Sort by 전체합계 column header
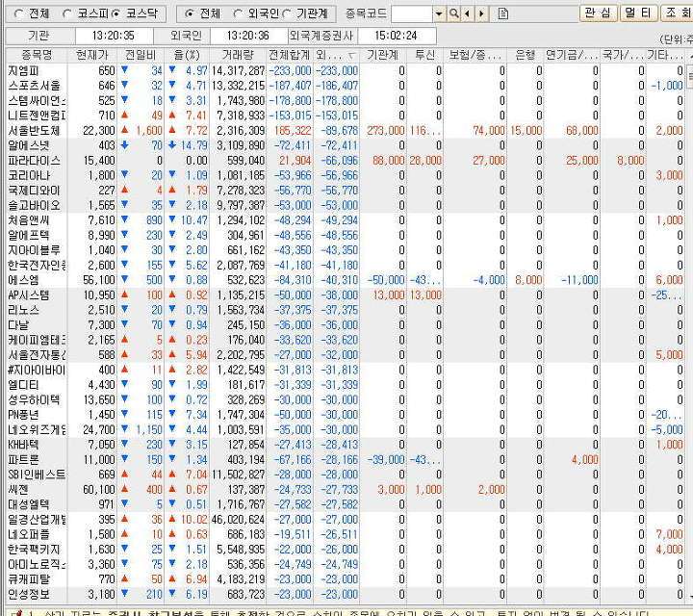 coord(290,55)
